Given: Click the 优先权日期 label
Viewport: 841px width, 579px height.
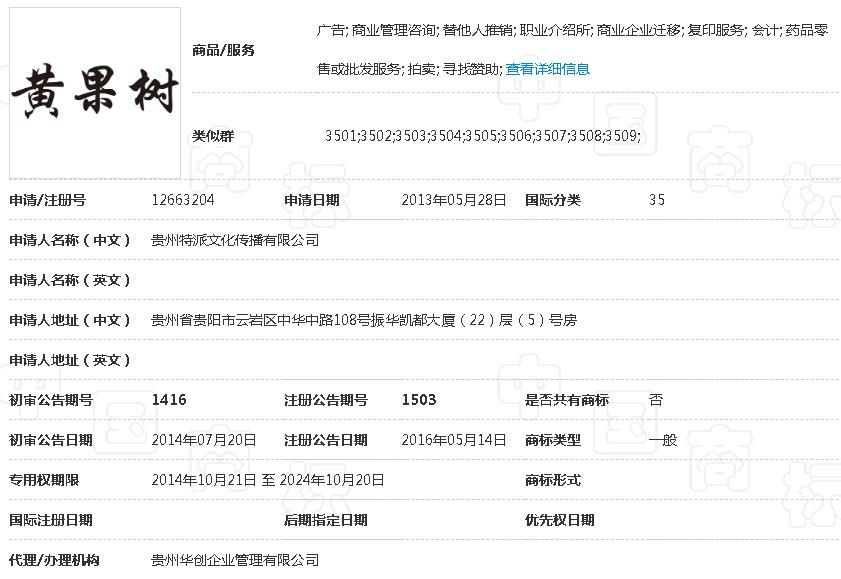Looking at the screenshot, I should click(x=560, y=520).
